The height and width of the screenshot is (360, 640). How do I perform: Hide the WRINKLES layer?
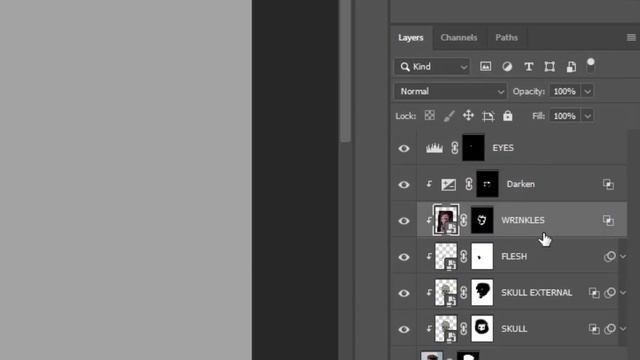404,221
